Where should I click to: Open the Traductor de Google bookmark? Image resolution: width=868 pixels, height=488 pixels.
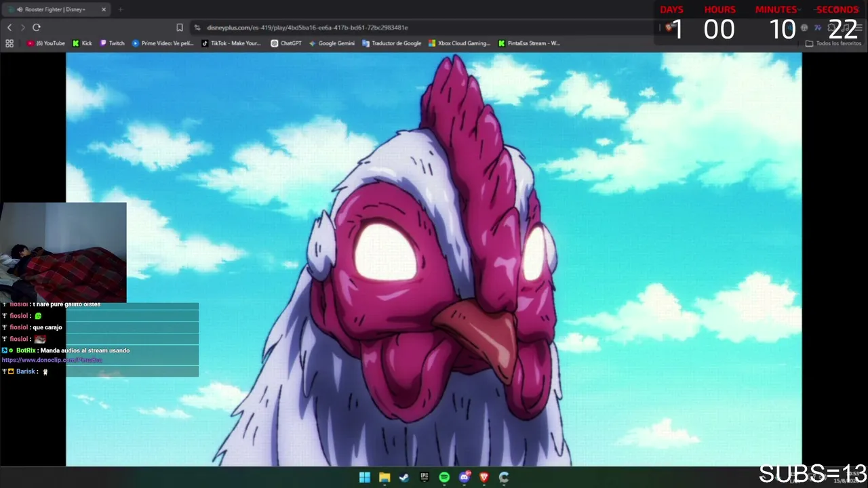coord(392,43)
